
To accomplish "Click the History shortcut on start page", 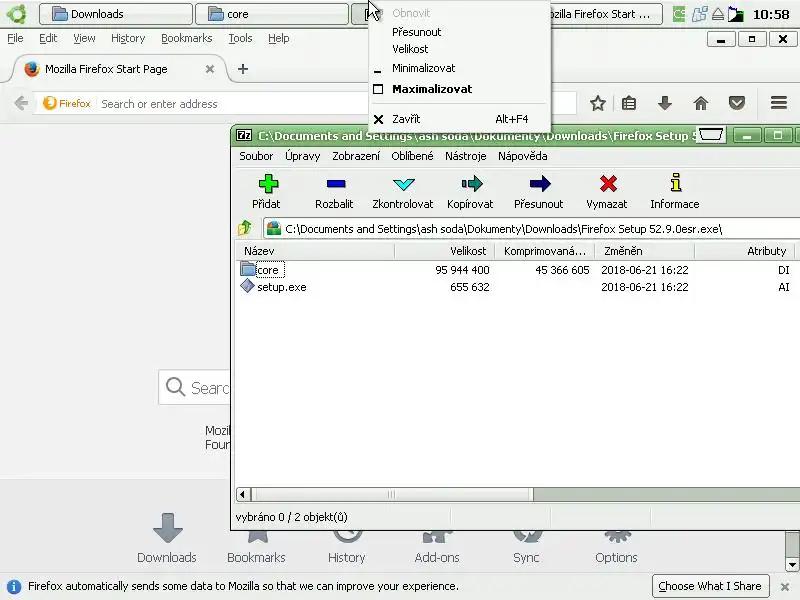I will click(x=346, y=547).
